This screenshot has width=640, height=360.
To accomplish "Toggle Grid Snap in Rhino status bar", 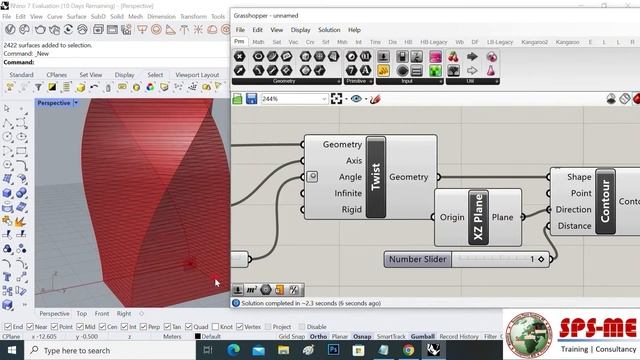I will (x=292, y=336).
